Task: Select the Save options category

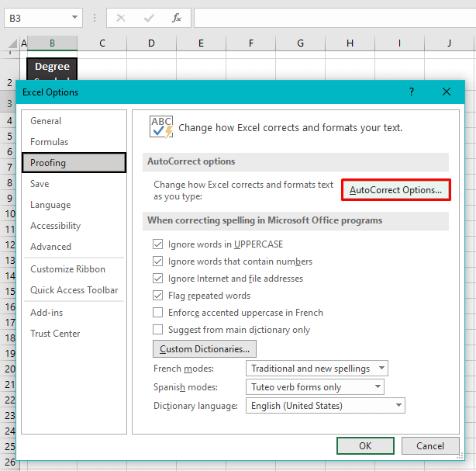Action: [74, 184]
